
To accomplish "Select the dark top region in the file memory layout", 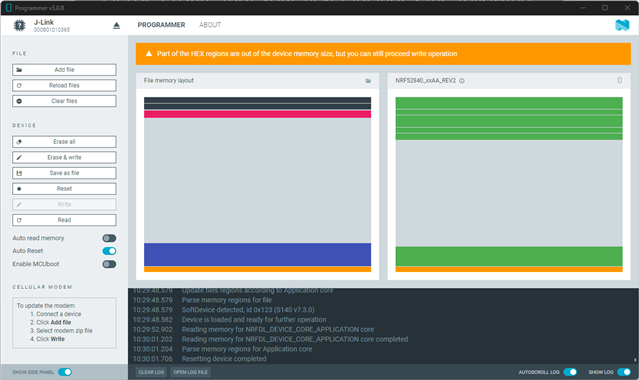I will [x=258, y=100].
